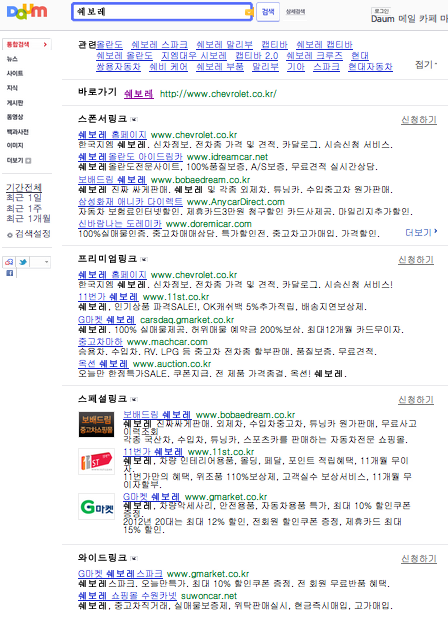
Task: Click the 검색 search button
Action: (x=268, y=12)
